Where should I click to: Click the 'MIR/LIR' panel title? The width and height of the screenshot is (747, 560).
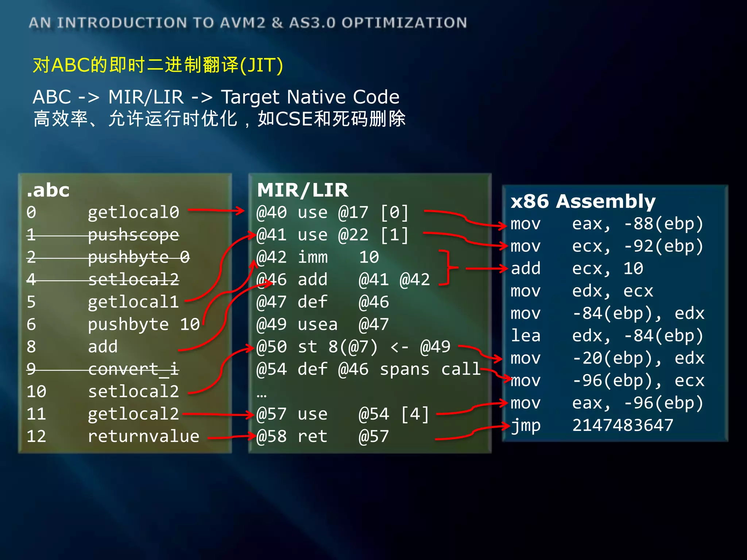point(302,190)
